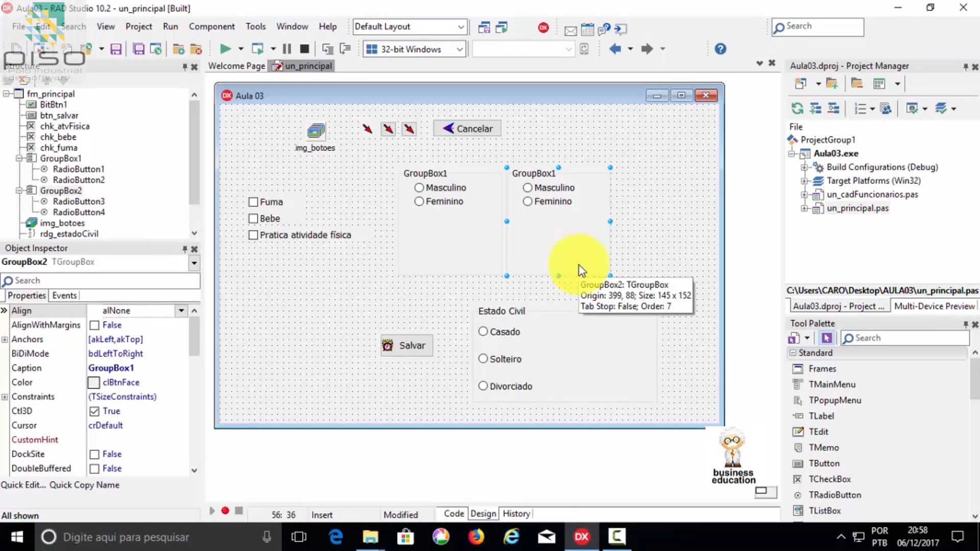Open help via the question mark icon
The height and width of the screenshot is (551, 980).
click(721, 48)
